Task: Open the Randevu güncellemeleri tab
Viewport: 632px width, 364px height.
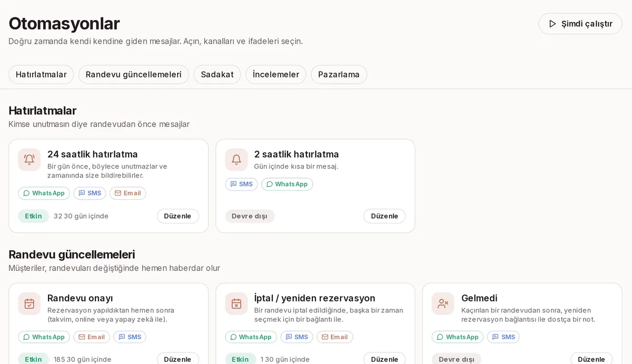Action: (x=134, y=74)
